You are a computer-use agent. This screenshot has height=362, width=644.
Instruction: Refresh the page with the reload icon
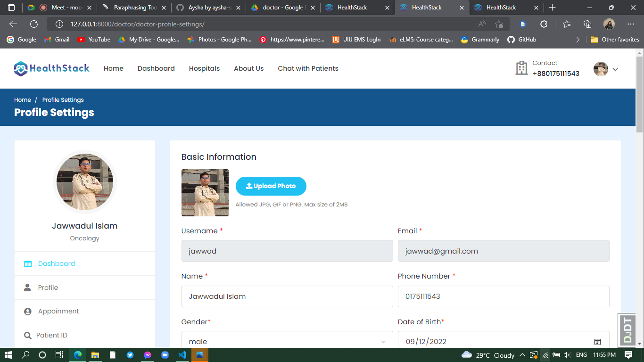(x=33, y=24)
